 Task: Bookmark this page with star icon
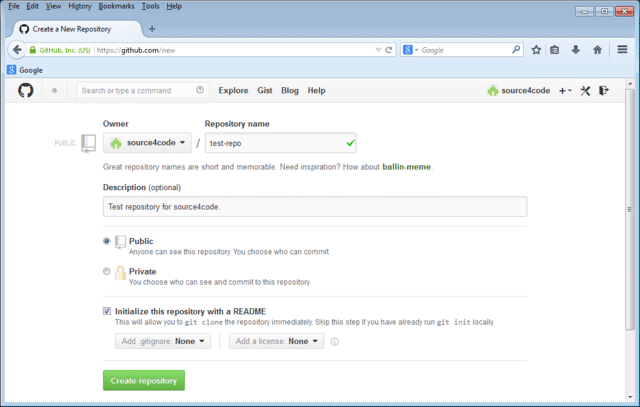pyautogui.click(x=536, y=50)
